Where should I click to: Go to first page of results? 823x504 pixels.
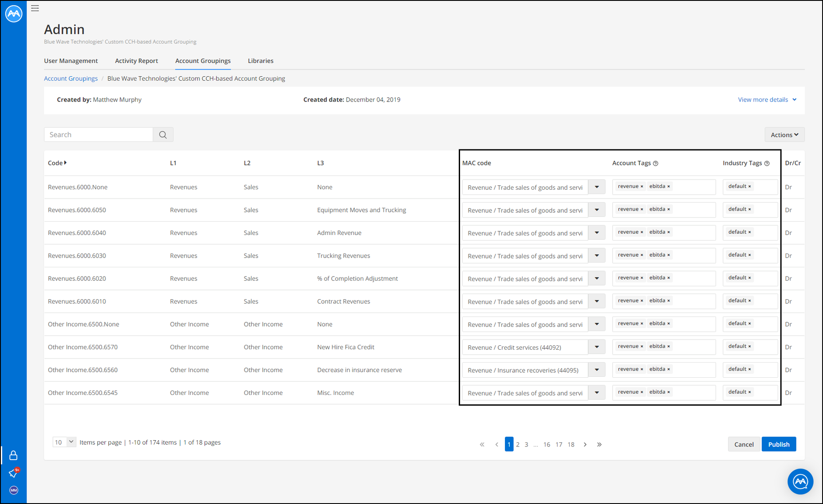click(x=482, y=445)
